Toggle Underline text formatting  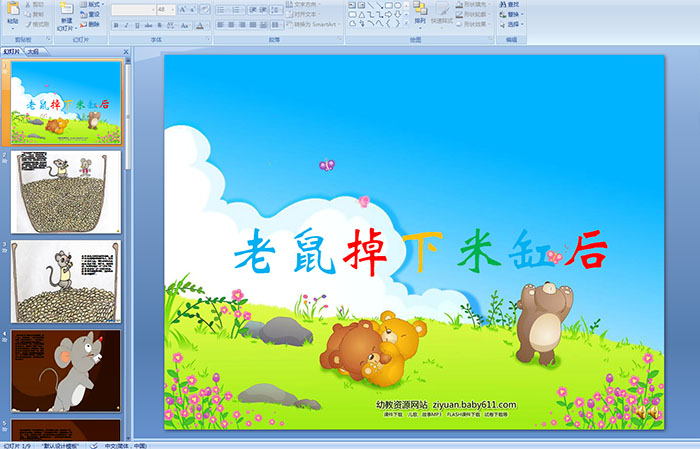pos(136,25)
